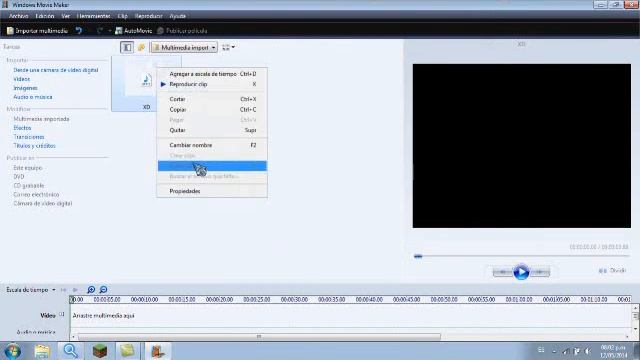Screen dimensions: 640x360
Task: Publish via Correo electrónico
Action: 36,195
